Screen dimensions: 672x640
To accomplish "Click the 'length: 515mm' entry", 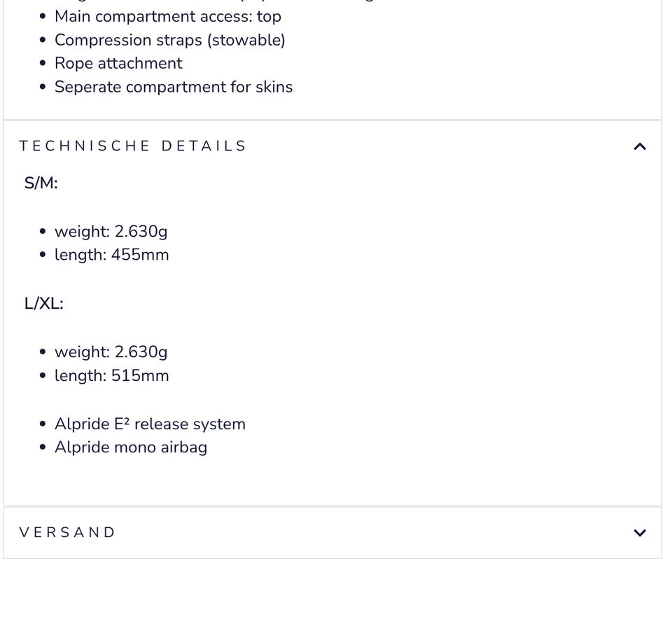I will [x=112, y=375].
